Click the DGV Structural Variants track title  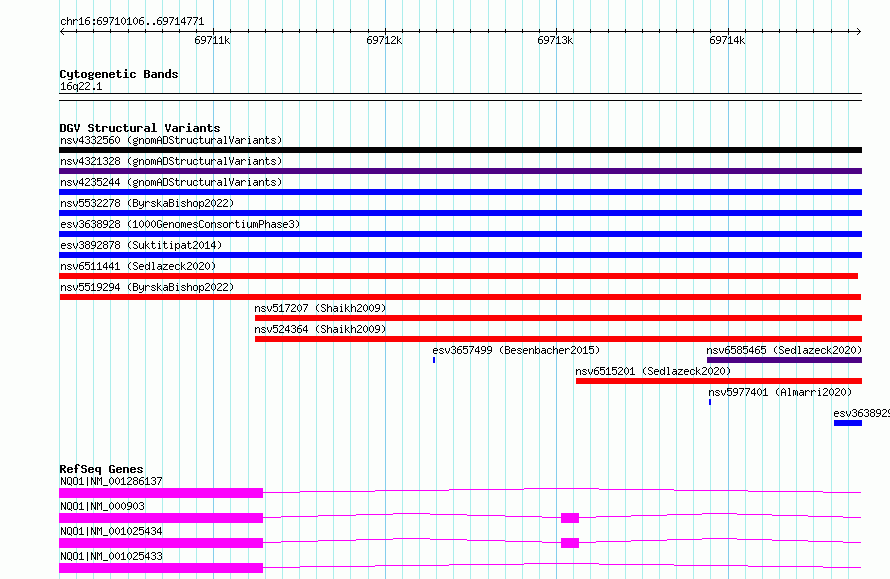(x=140, y=128)
